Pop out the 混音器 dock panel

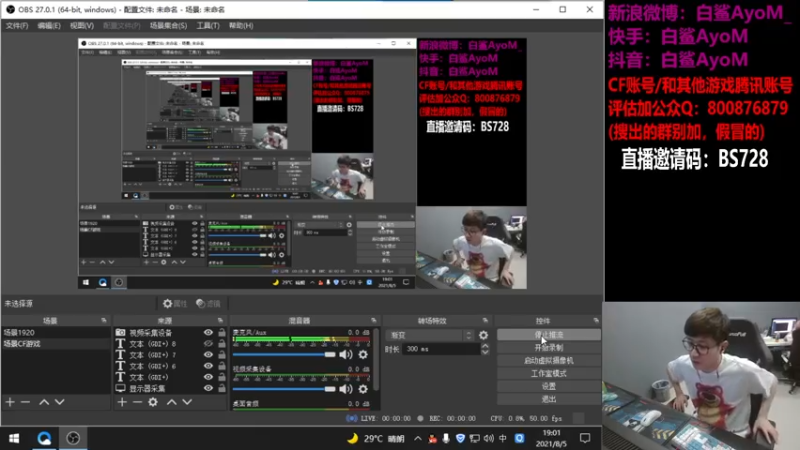373,320
